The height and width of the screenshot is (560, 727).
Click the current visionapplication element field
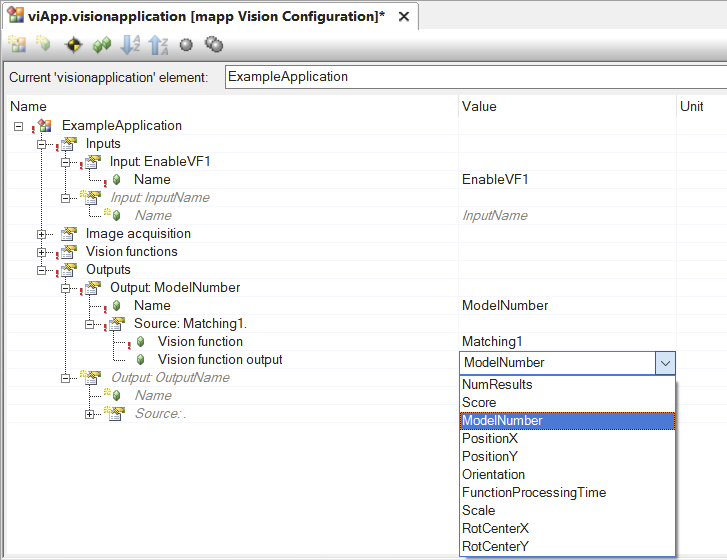click(476, 77)
